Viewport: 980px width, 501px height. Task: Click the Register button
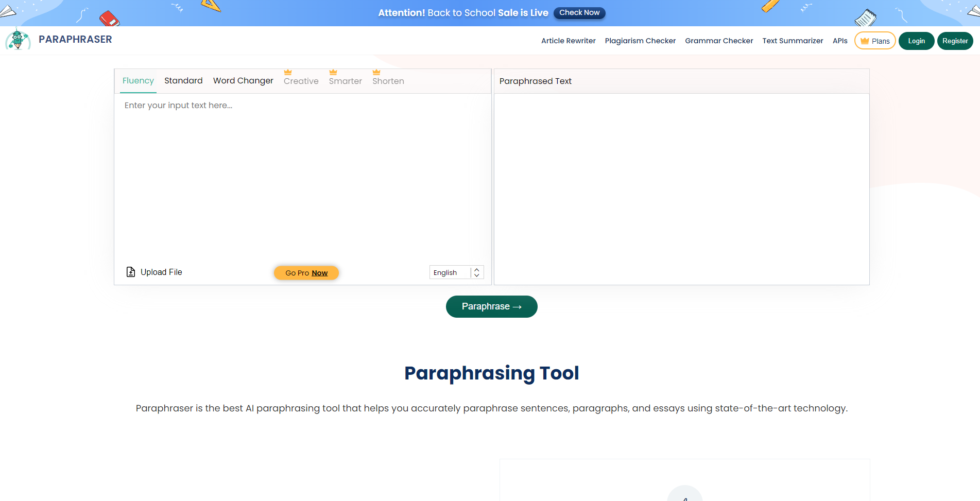955,41
